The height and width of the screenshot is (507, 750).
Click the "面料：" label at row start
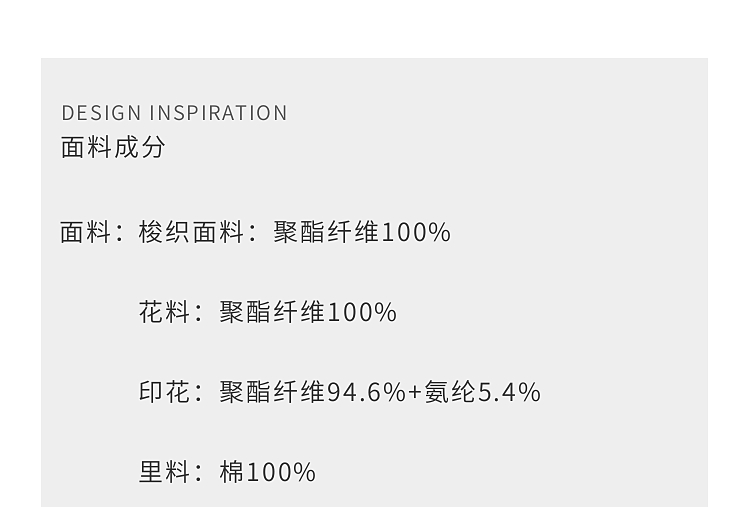(x=92, y=232)
